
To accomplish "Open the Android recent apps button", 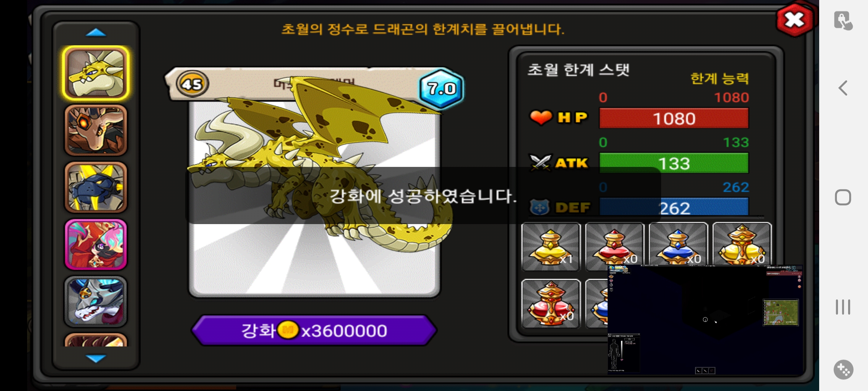I will [x=843, y=307].
